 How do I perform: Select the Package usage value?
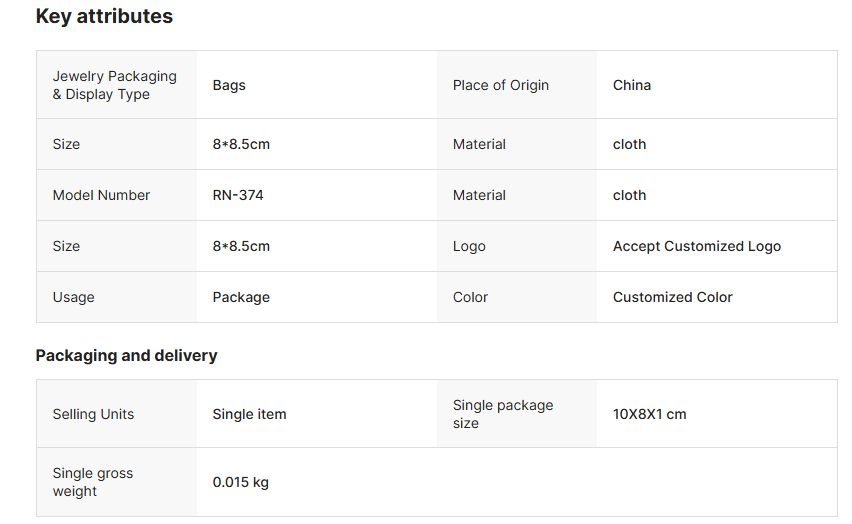click(241, 298)
